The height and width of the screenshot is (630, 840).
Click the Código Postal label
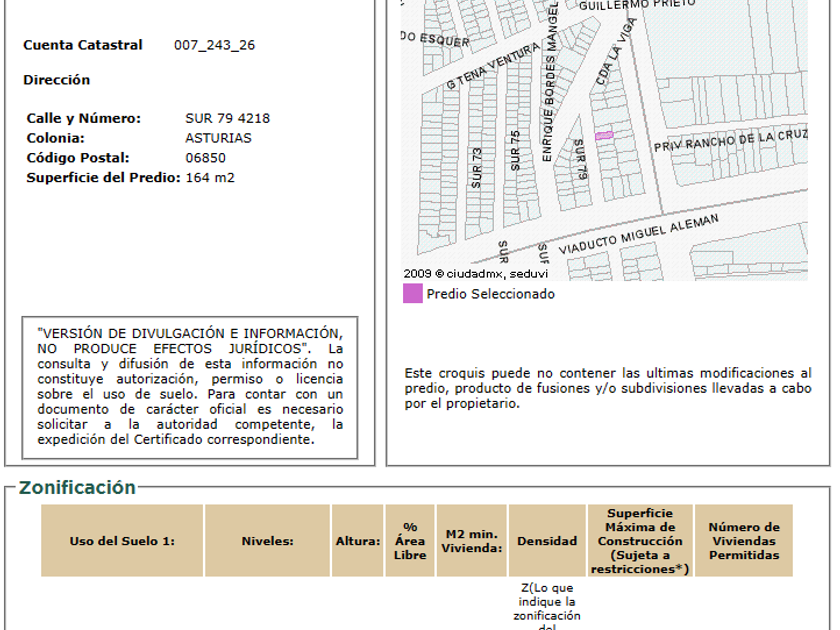(x=78, y=158)
